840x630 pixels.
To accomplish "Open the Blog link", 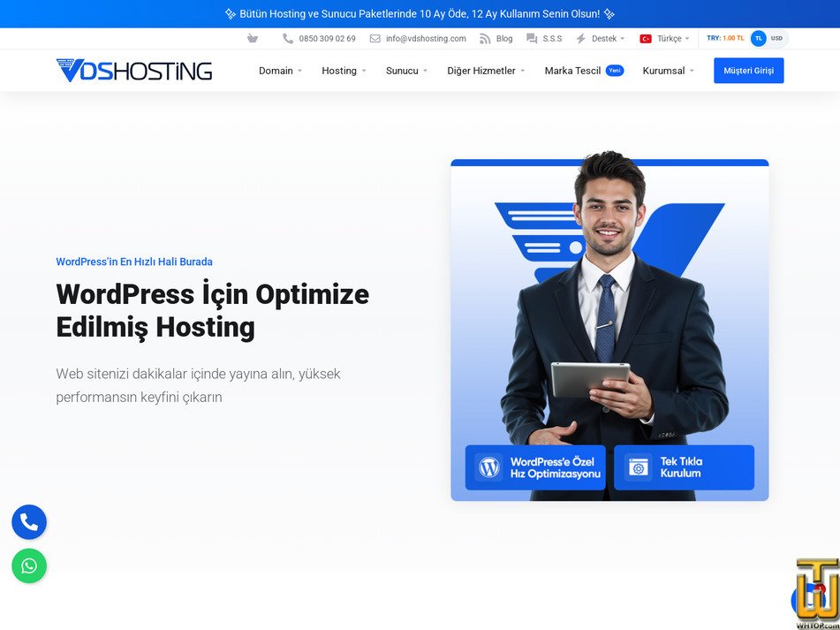I will (x=504, y=39).
